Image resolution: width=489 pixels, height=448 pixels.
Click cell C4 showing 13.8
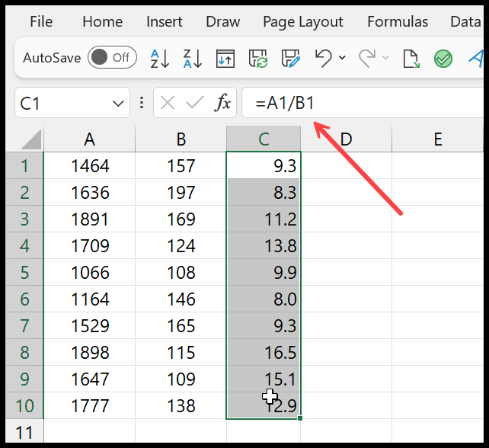264,245
